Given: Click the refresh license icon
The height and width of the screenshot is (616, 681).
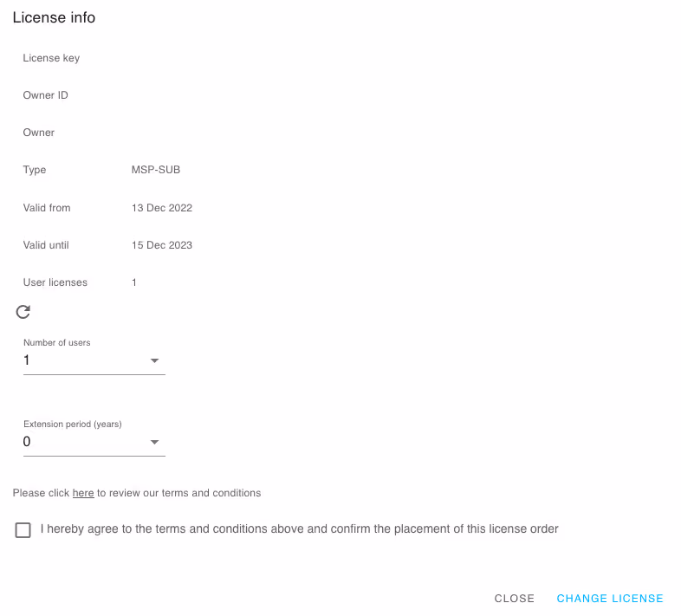Looking at the screenshot, I should 23,312.
